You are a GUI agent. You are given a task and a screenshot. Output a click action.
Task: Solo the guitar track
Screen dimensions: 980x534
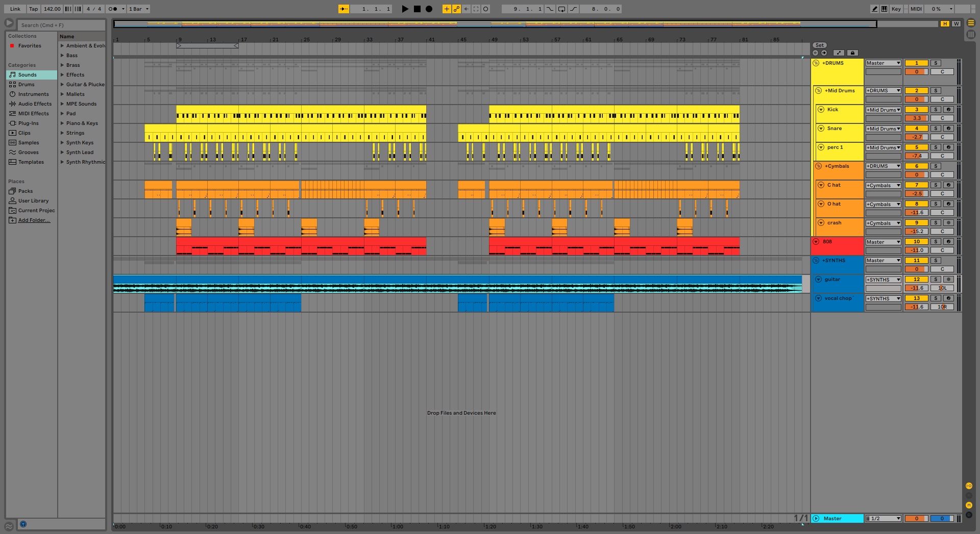point(936,279)
